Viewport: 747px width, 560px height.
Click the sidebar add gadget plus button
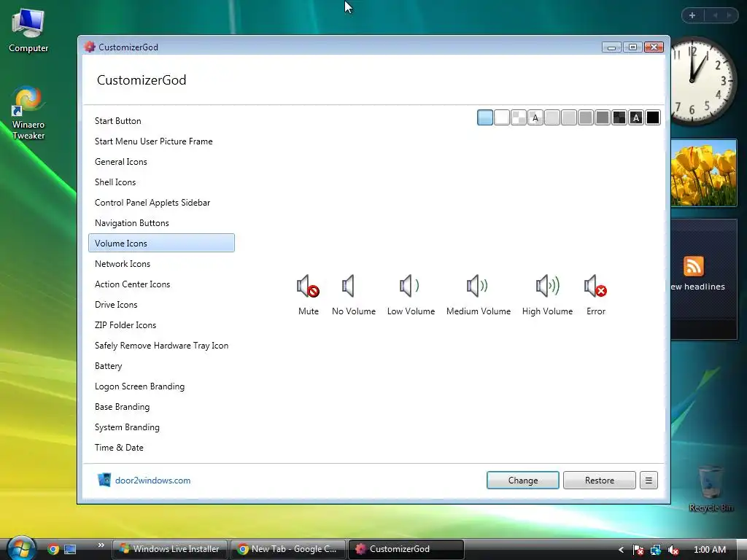tap(692, 15)
